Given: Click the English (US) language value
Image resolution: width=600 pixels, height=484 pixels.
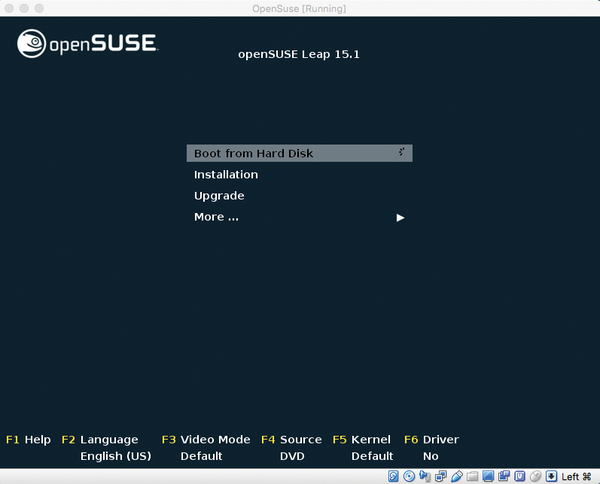Looking at the screenshot, I should (x=116, y=456).
